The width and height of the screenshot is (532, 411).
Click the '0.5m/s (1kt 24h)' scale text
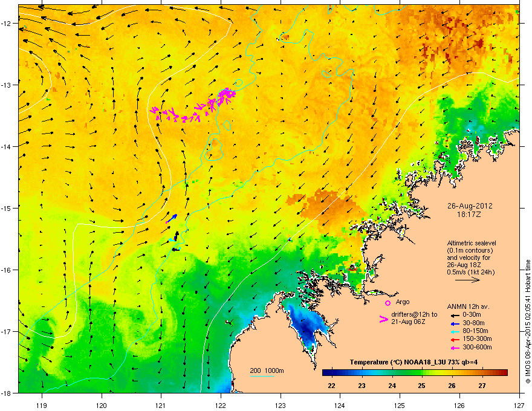pyautogui.click(x=470, y=273)
